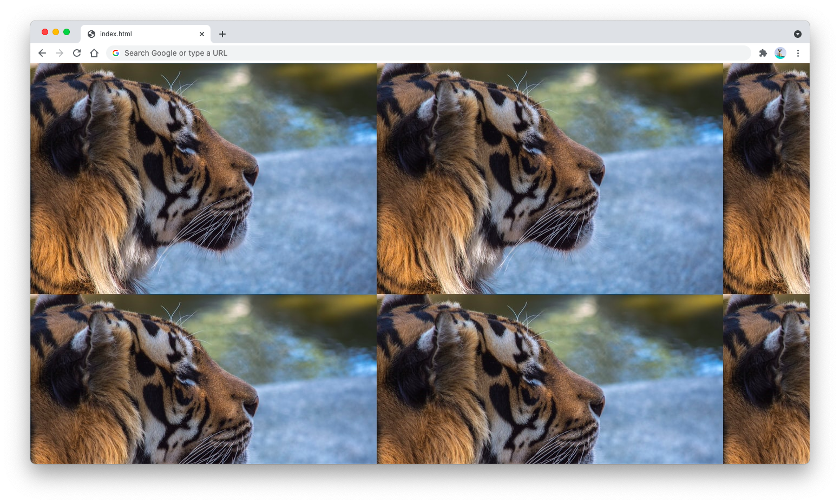Open a new tab with plus button
This screenshot has height=504, width=840.
pos(222,34)
